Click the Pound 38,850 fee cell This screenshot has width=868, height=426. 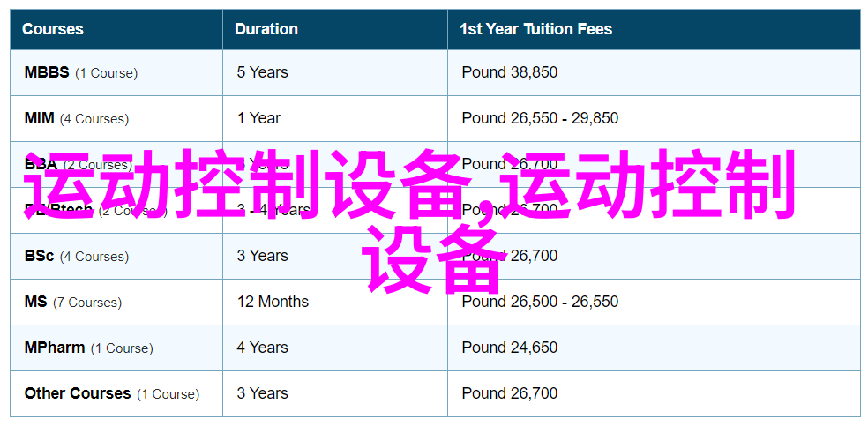click(510, 72)
